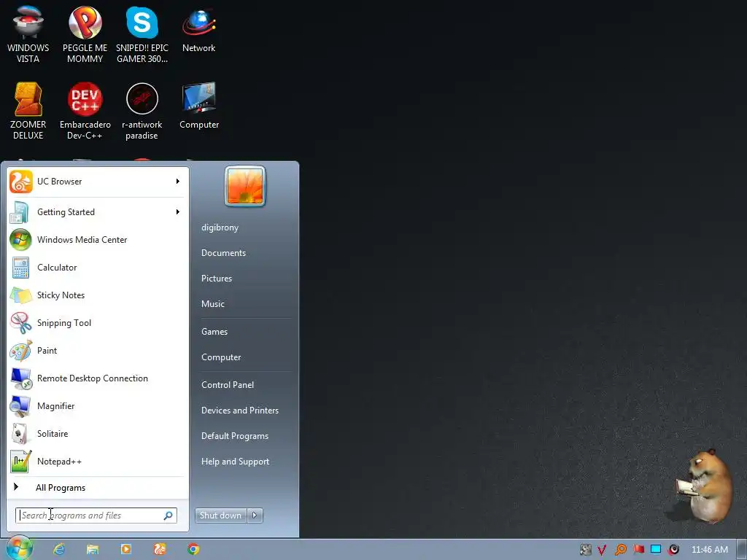The height and width of the screenshot is (560, 747).
Task: Click the Notepad++ icon in Start menu
Action: coord(21,462)
